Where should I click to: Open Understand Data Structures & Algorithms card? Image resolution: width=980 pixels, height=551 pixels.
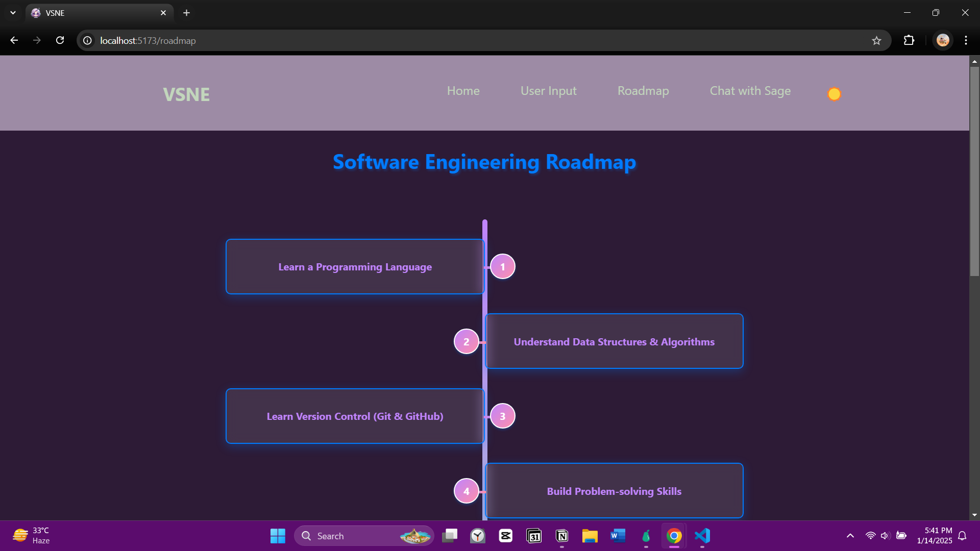(614, 342)
